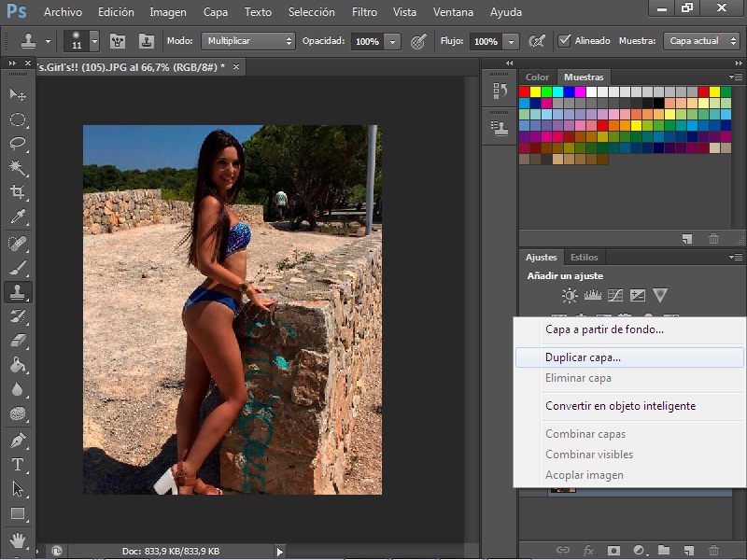Toggle the airbrush mode next to Flujo

click(x=537, y=41)
